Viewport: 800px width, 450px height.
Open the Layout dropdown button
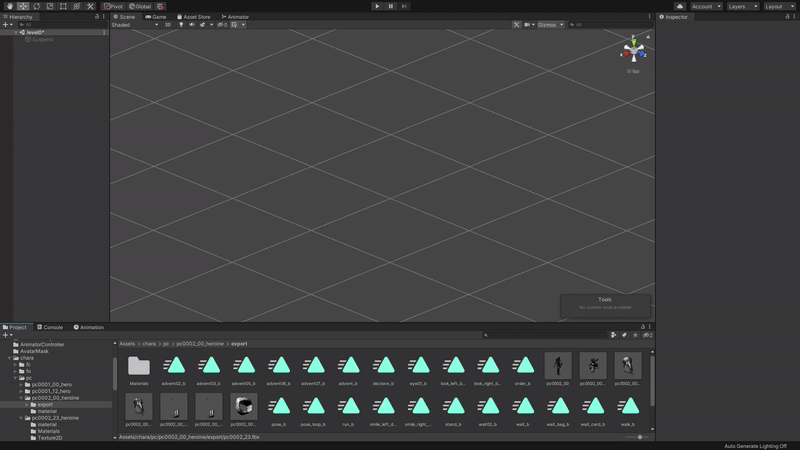tap(779, 6)
